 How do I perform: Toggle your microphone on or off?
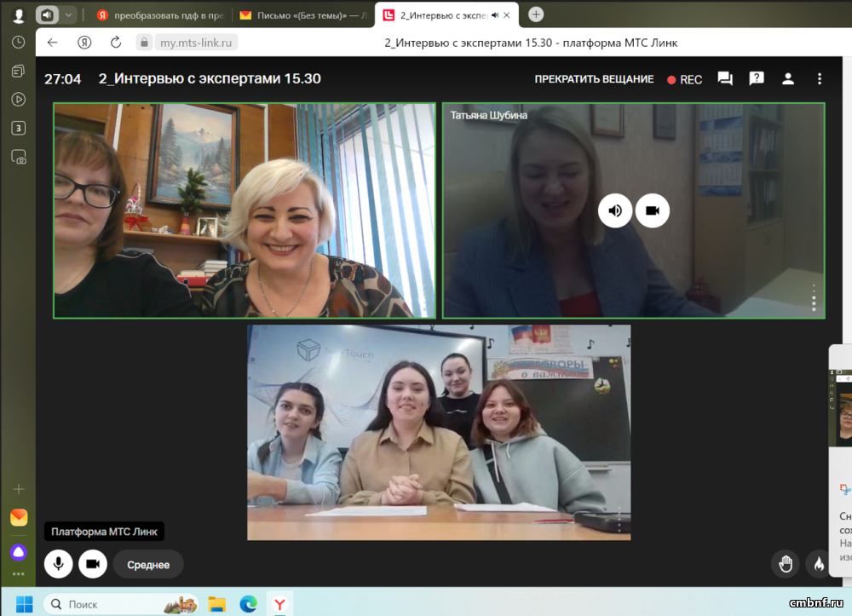pos(59,564)
